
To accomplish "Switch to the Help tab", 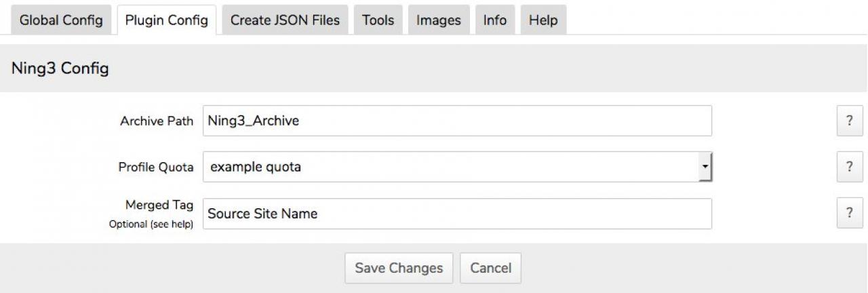I will coord(542,20).
